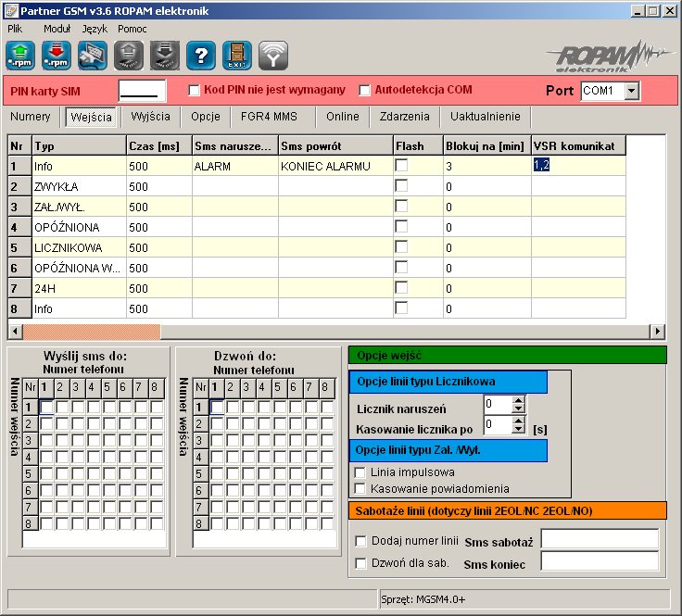Click the Sms koniec text field

pyautogui.click(x=600, y=561)
